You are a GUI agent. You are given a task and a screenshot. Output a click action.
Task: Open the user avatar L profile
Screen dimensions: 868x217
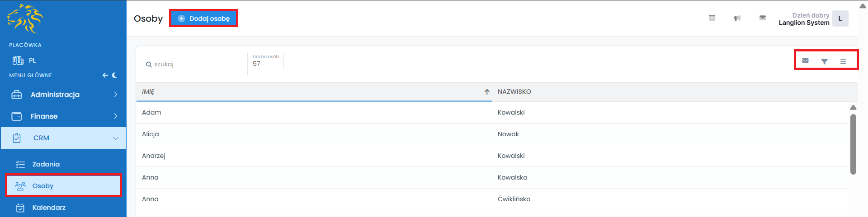pos(840,19)
